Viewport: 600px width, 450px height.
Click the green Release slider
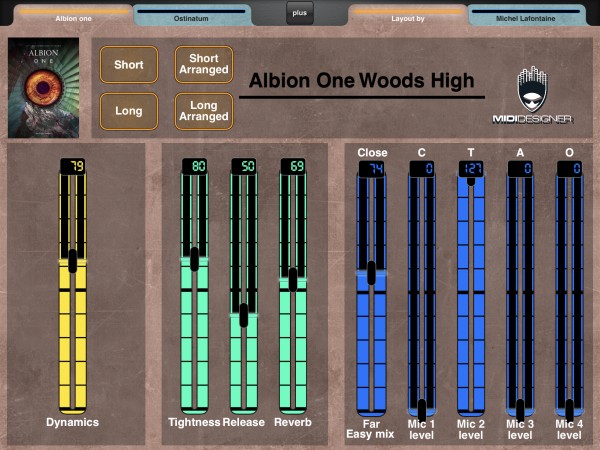click(x=244, y=292)
